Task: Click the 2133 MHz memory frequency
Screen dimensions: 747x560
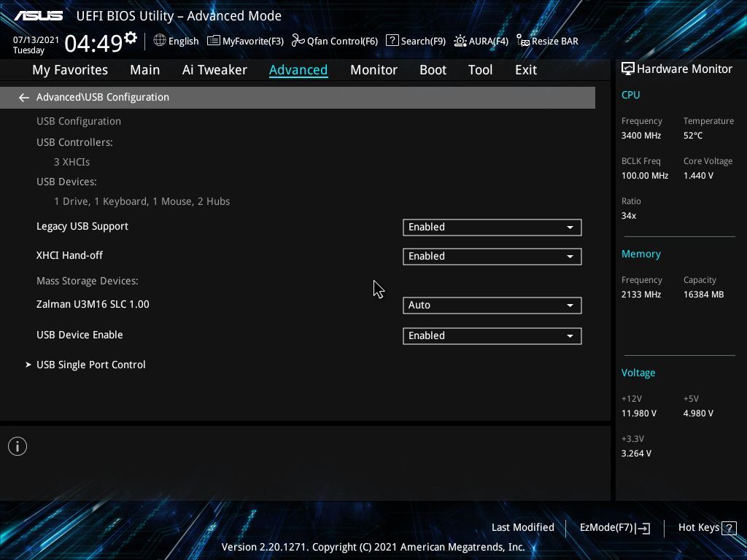Action: tap(641, 295)
